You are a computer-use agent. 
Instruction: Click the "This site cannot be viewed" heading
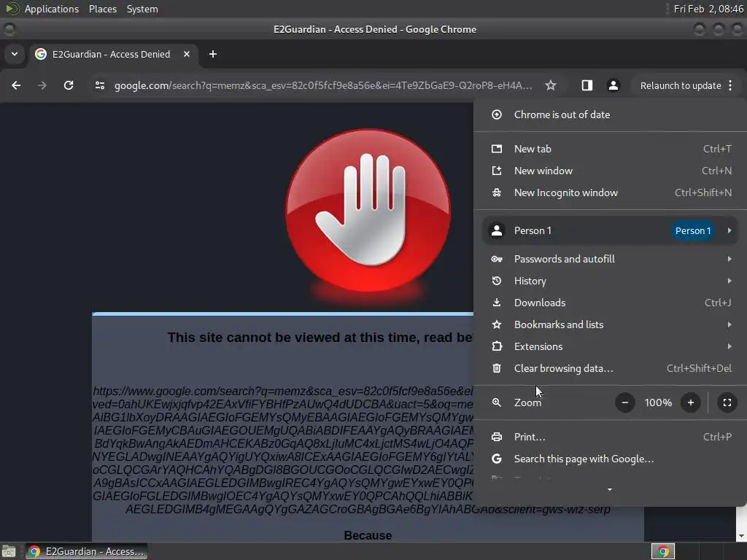320,338
